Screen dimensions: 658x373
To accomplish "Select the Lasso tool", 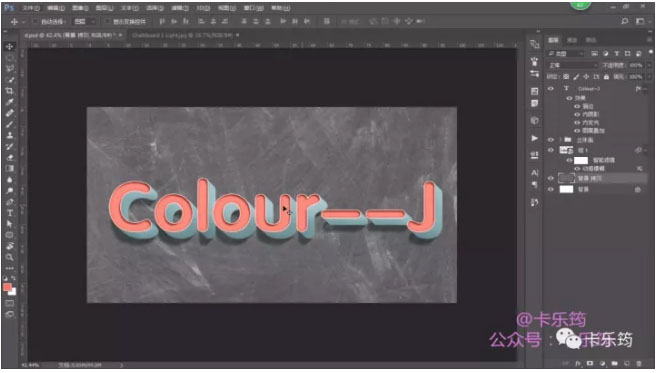I will 9,68.
